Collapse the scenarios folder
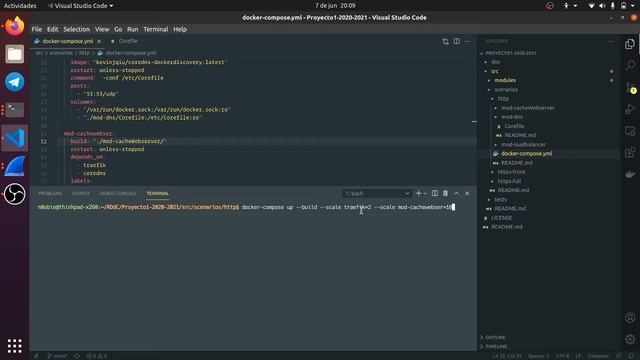Viewport: 640px width, 360px height. coord(506,89)
